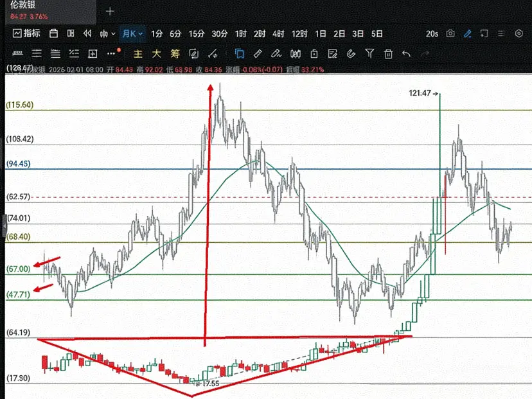Toggle the blue pencil drawing mode icon
The height and width of the screenshot is (399, 532).
point(468,33)
